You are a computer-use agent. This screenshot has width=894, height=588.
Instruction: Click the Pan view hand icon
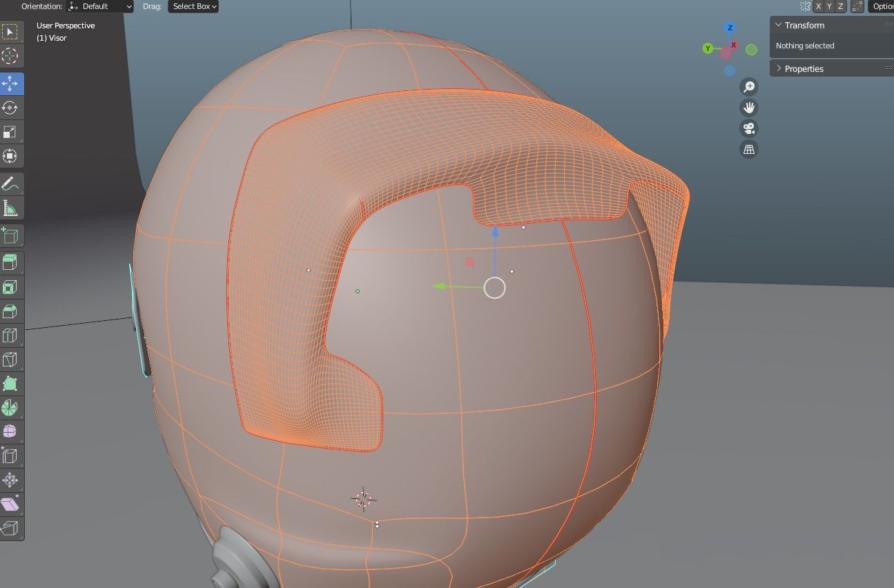(749, 107)
